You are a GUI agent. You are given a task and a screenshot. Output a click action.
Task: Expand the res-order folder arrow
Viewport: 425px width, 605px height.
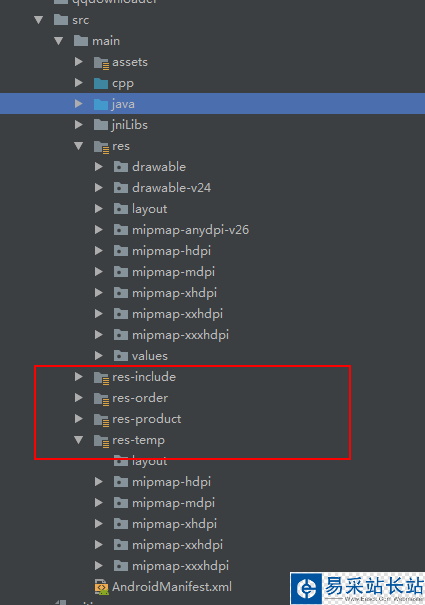(x=79, y=398)
